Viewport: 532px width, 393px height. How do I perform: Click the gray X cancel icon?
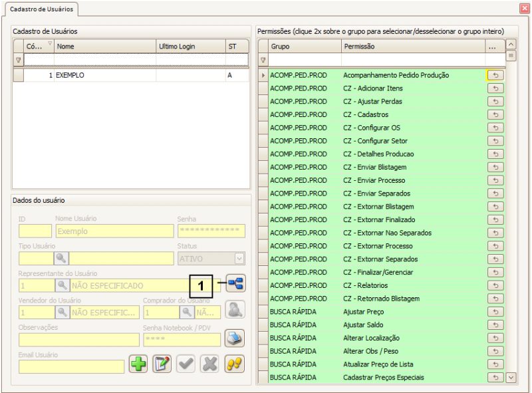(209, 364)
